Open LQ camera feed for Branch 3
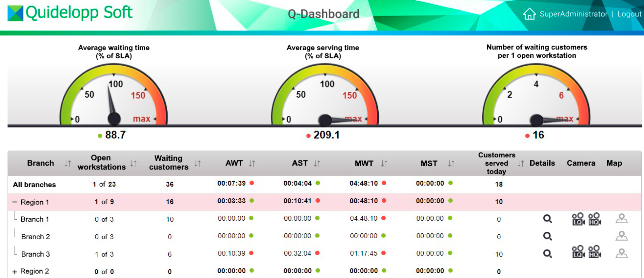The width and height of the screenshot is (644, 278). [x=578, y=251]
